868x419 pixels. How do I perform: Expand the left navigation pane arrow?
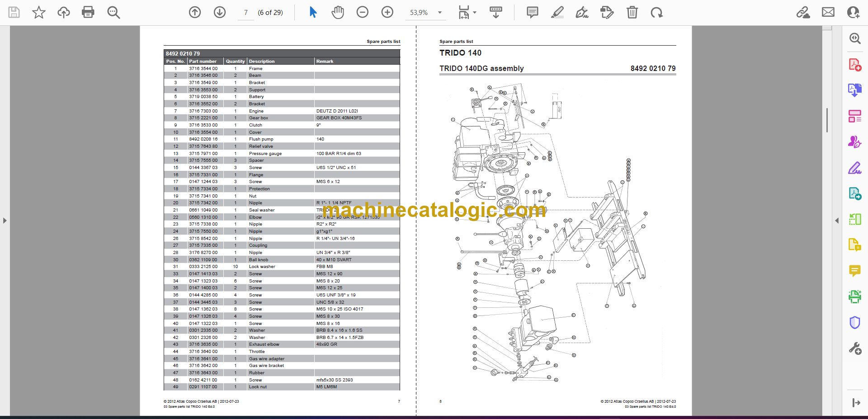5,221
